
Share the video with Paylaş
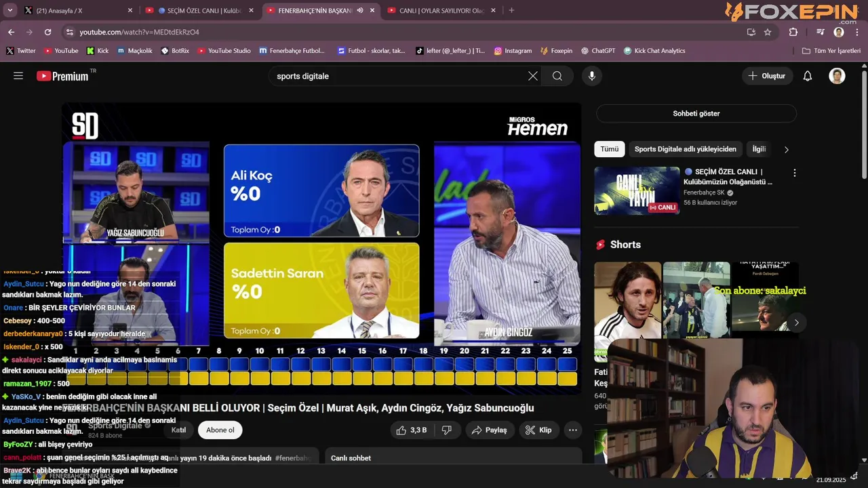click(x=490, y=430)
